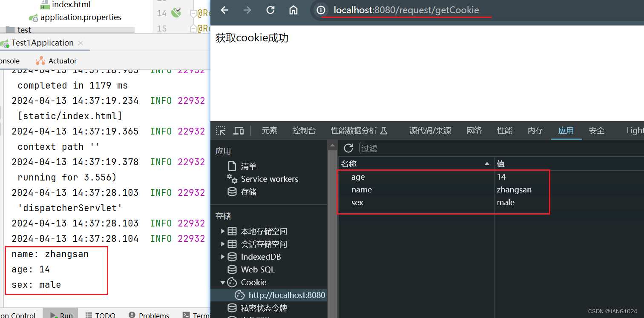Collapse the Cookie tree node

pyautogui.click(x=222, y=282)
